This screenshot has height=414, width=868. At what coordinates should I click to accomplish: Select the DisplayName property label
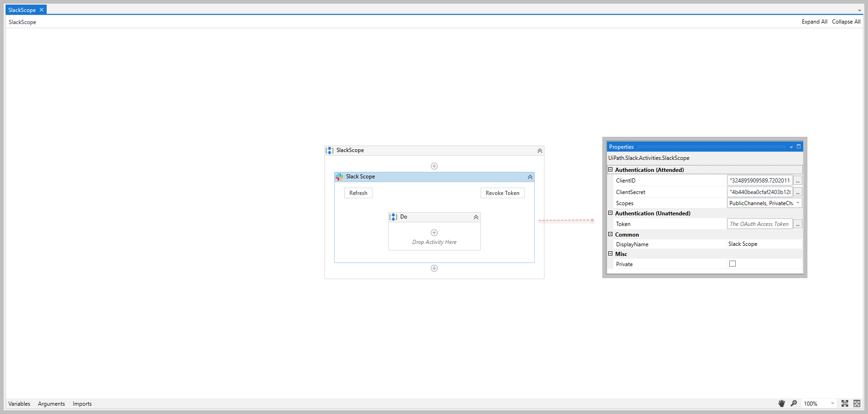click(x=632, y=244)
